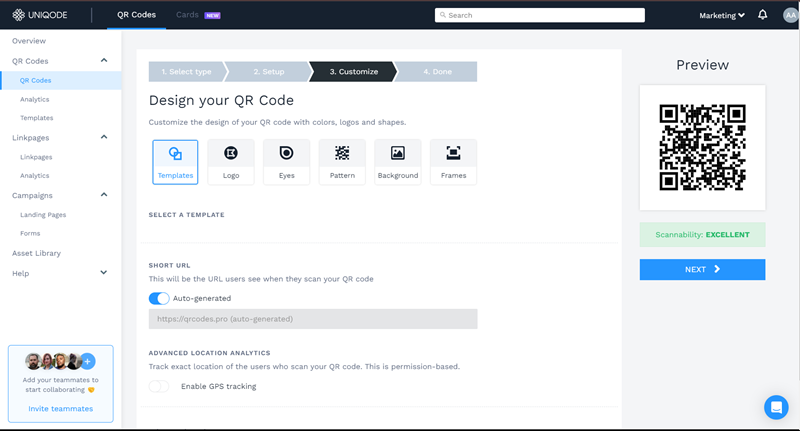Open Templates in the sidebar
Viewport: 800px width, 431px height.
click(37, 118)
